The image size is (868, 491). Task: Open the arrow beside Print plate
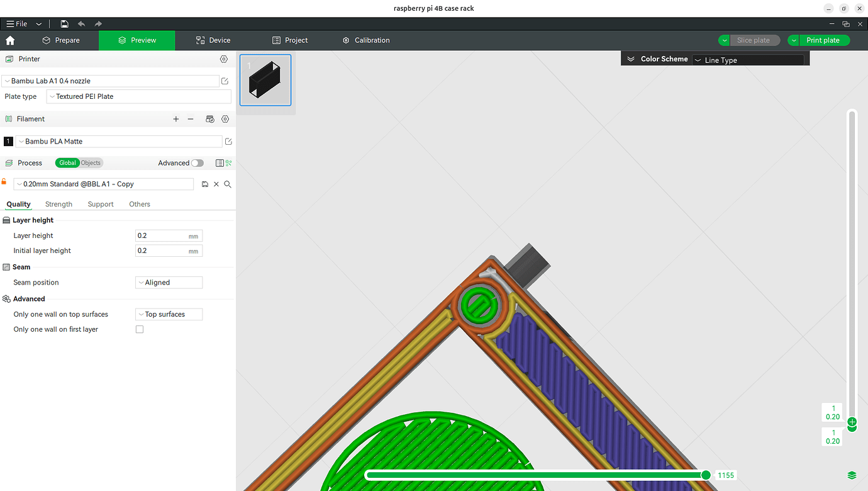pos(794,40)
